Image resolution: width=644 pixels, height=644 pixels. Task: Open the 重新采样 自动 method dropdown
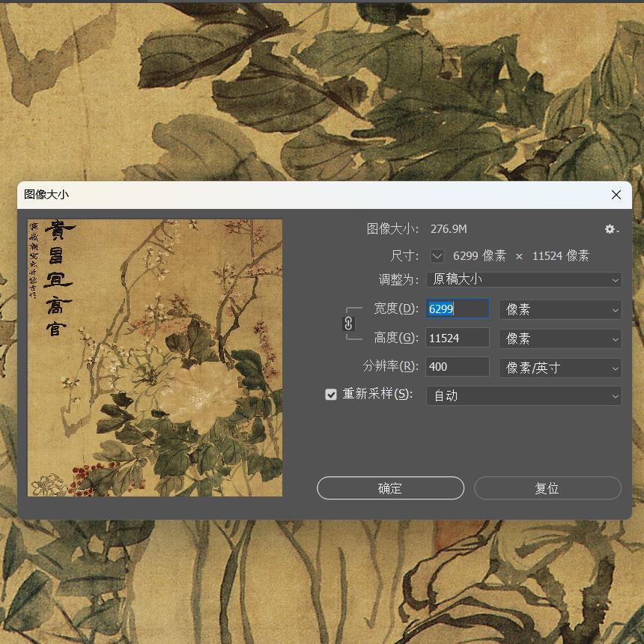(x=523, y=396)
